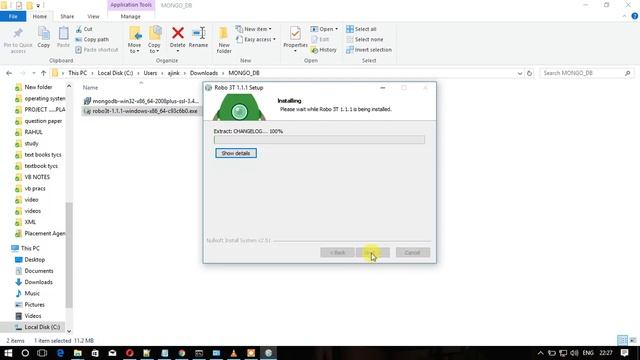Open the Explorer Help icon
Image resolution: width=640 pixels, height=360 pixels.
(635, 16)
